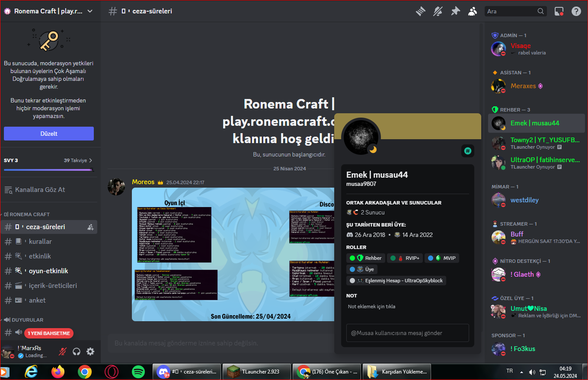Open Firefox from the taskbar
Image resolution: width=588 pixels, height=380 pixels.
click(x=58, y=372)
